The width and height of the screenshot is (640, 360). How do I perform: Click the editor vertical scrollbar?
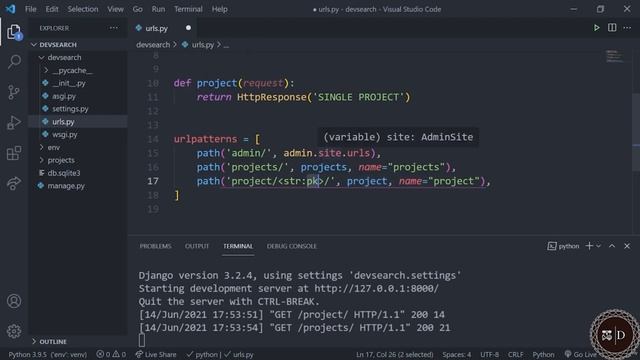tap(636, 131)
